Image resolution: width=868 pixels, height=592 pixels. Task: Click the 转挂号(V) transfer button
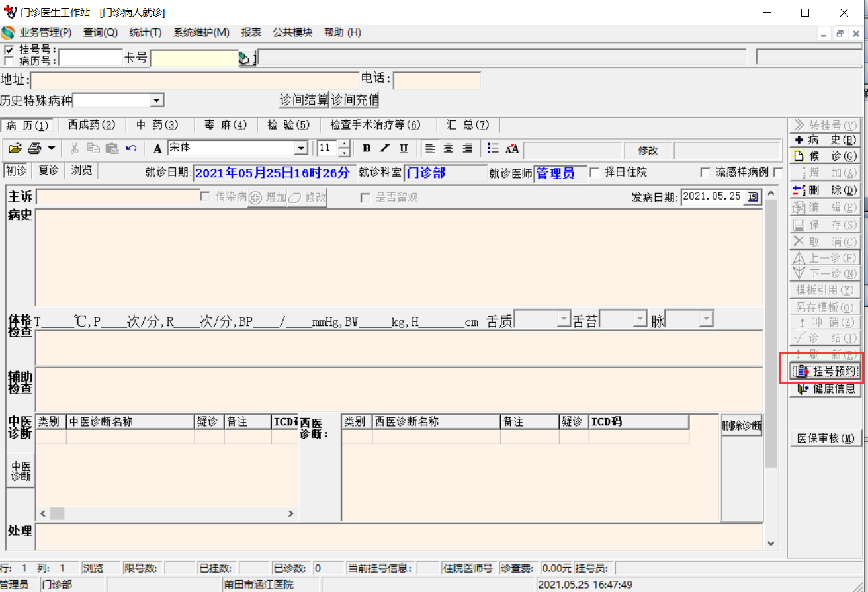pyautogui.click(x=825, y=125)
